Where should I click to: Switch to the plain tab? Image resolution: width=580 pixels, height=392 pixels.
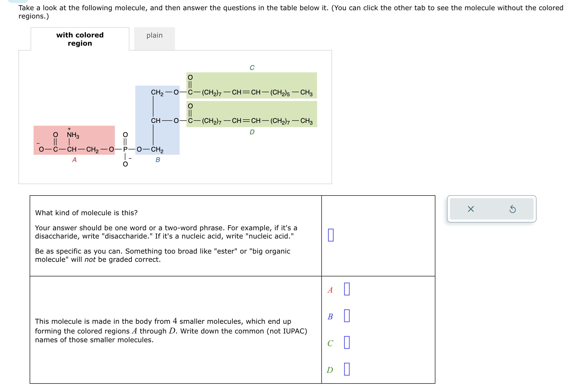(155, 35)
